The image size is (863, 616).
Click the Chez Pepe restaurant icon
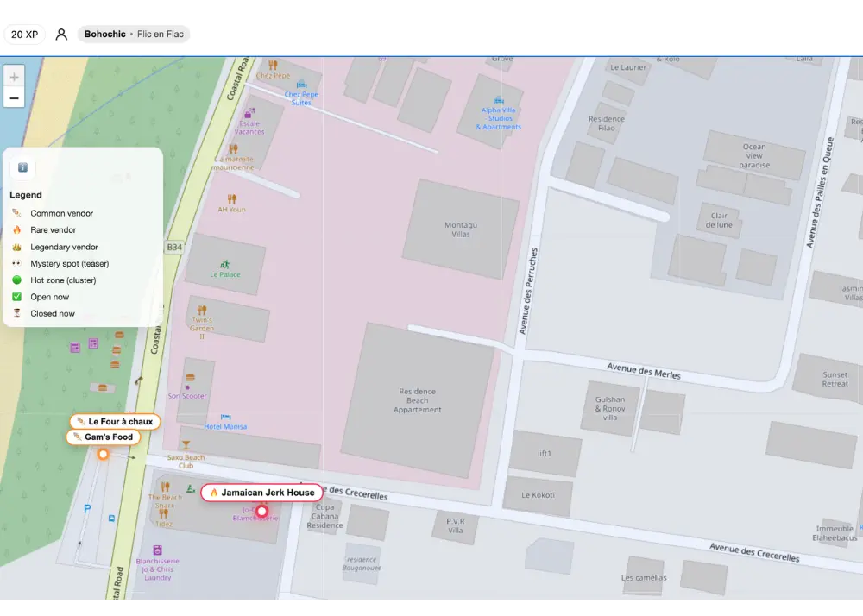(273, 66)
